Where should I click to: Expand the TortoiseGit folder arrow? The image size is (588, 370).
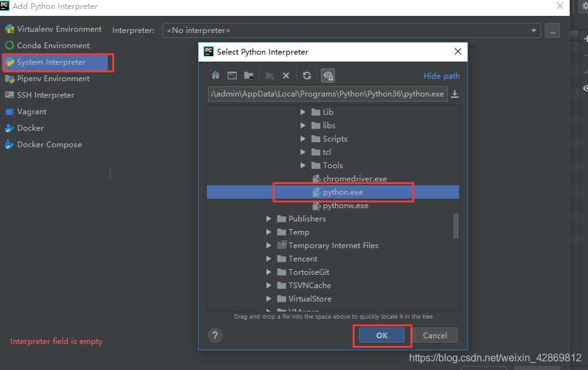pos(268,272)
